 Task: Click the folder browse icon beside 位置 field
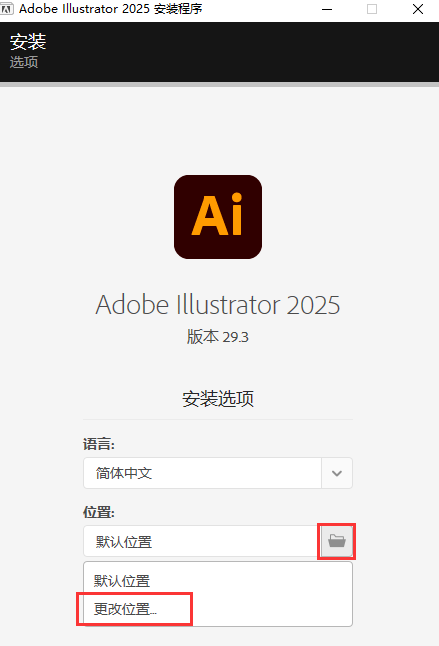click(336, 541)
